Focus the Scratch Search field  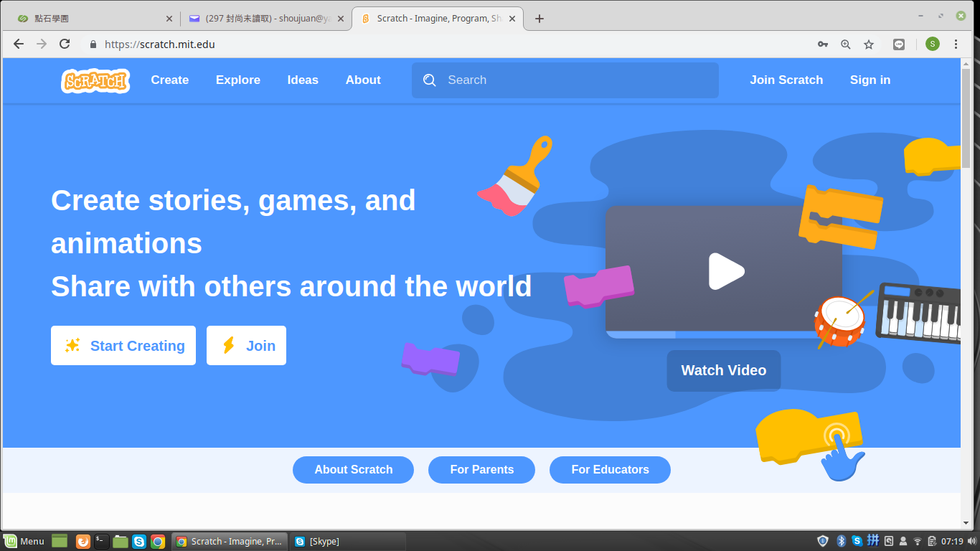pos(565,80)
